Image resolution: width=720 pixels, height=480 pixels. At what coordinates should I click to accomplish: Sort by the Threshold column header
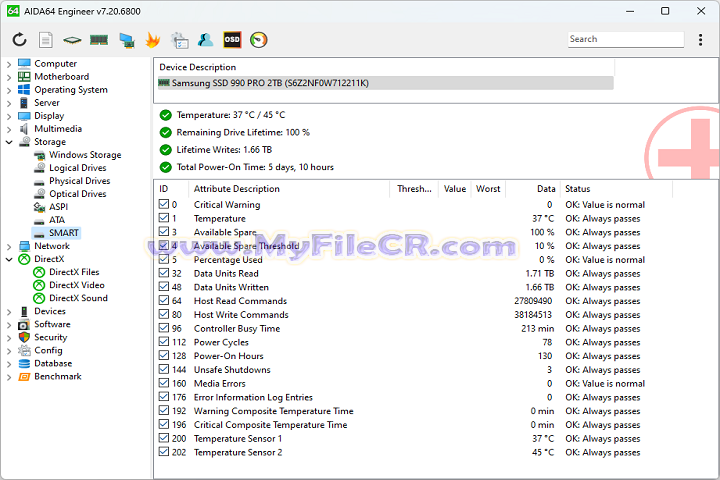click(x=414, y=189)
